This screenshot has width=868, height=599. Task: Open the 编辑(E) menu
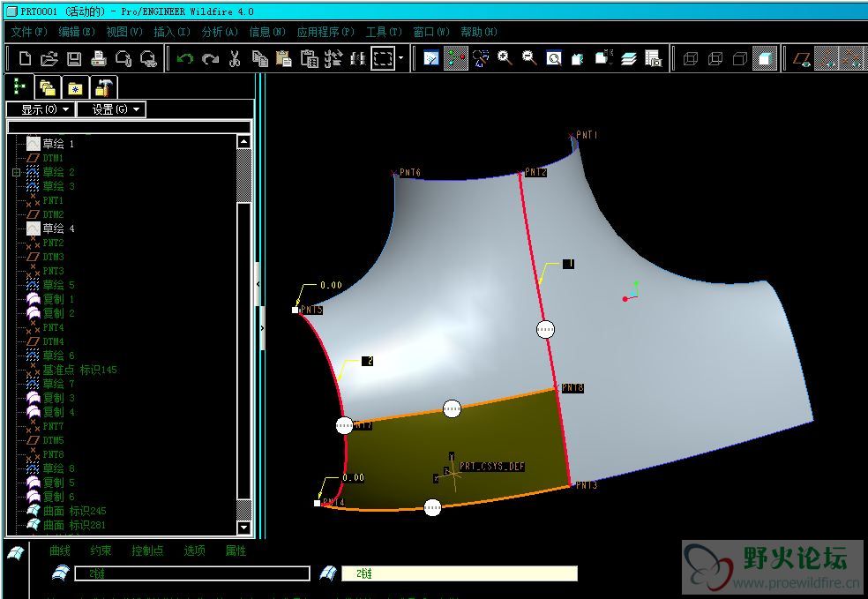pyautogui.click(x=77, y=32)
